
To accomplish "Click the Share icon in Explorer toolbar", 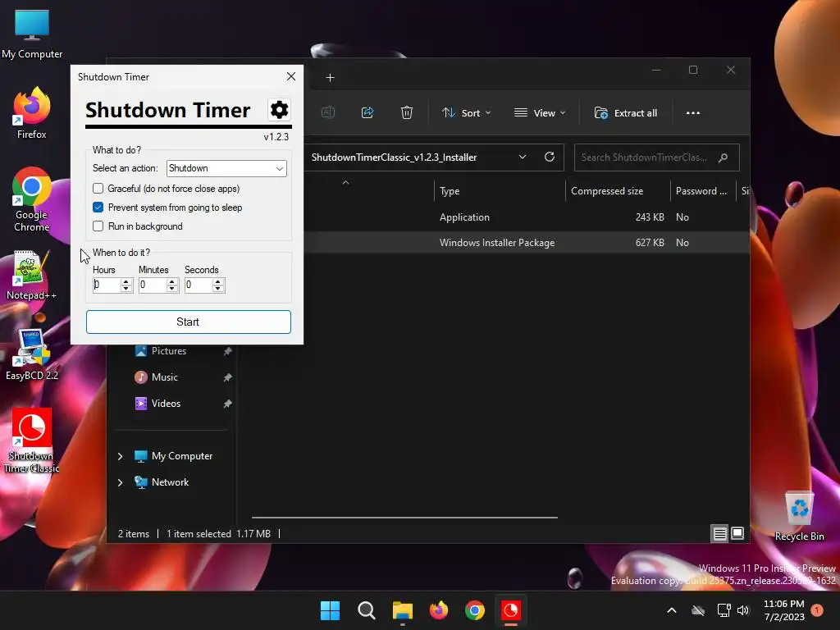I will point(367,112).
